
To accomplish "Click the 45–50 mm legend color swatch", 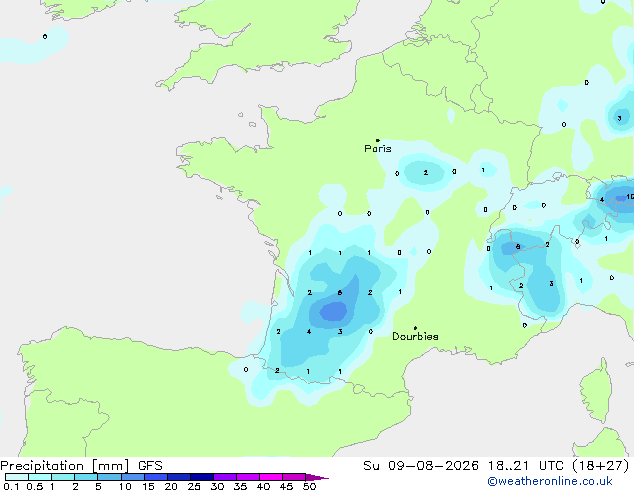I will click(294, 477).
